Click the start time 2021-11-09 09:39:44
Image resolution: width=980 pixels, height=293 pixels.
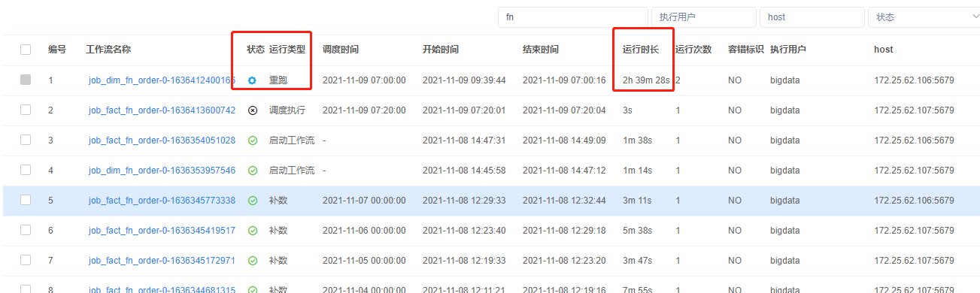(464, 80)
